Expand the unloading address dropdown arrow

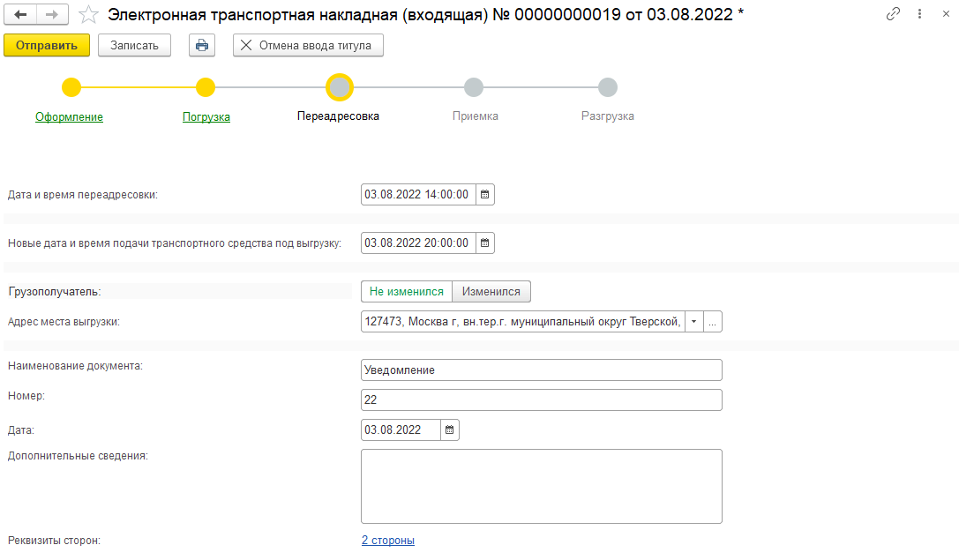click(x=694, y=322)
